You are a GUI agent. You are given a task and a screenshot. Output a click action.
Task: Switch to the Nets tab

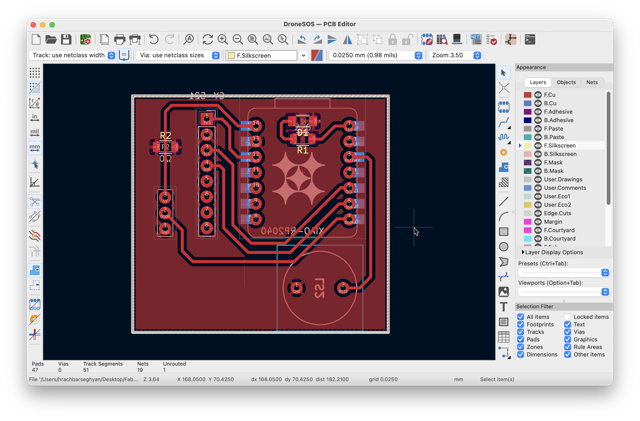[x=592, y=82]
